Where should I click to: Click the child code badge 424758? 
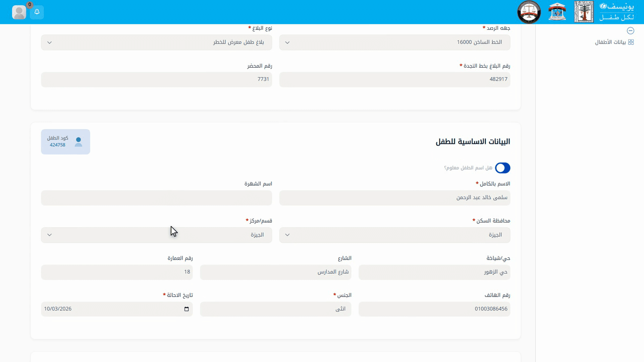65,142
